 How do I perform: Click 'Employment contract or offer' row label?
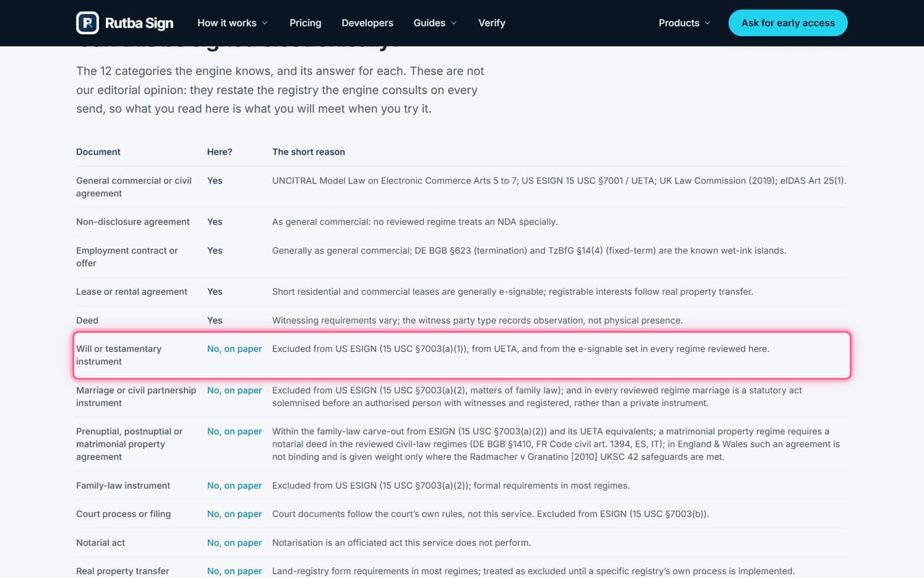coord(127,256)
